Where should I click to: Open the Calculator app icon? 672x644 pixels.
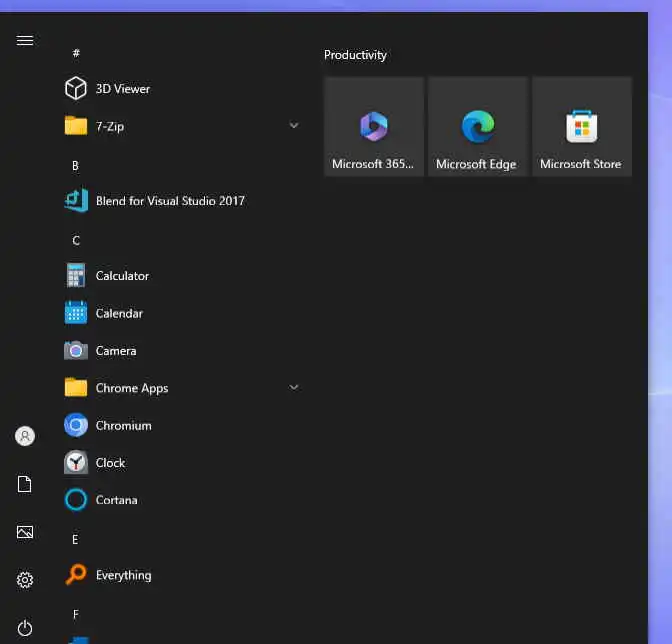click(76, 276)
